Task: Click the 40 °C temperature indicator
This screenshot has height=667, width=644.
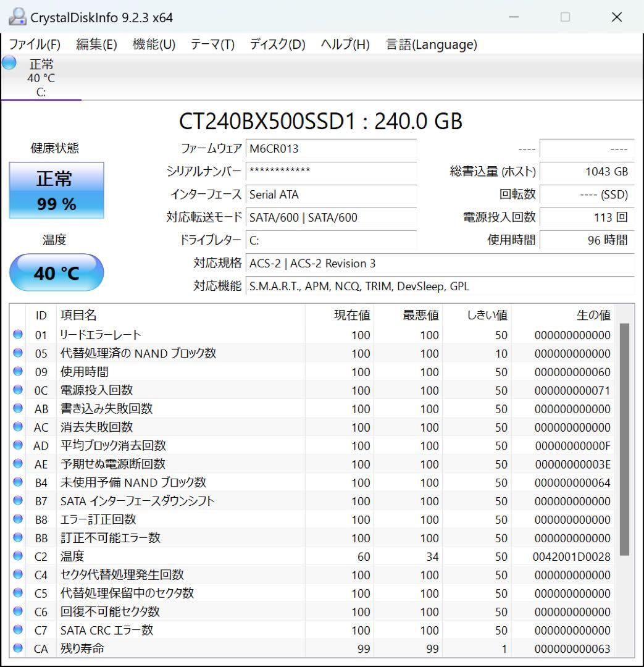Action: [x=57, y=272]
